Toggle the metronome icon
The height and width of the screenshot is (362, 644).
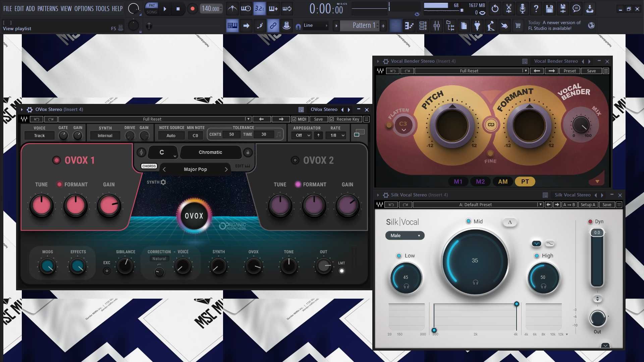232,9
